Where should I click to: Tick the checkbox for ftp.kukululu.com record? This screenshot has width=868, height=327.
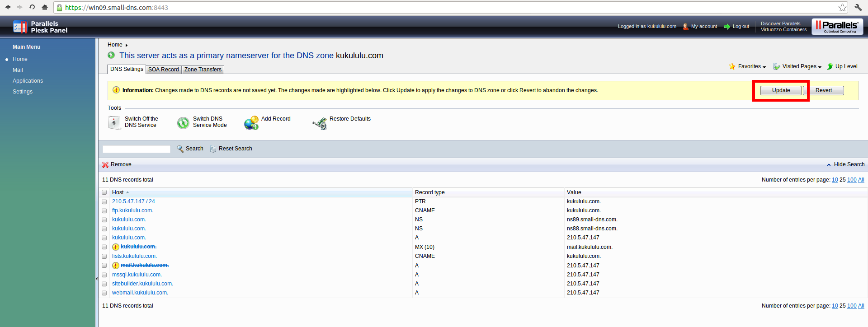[x=104, y=211]
